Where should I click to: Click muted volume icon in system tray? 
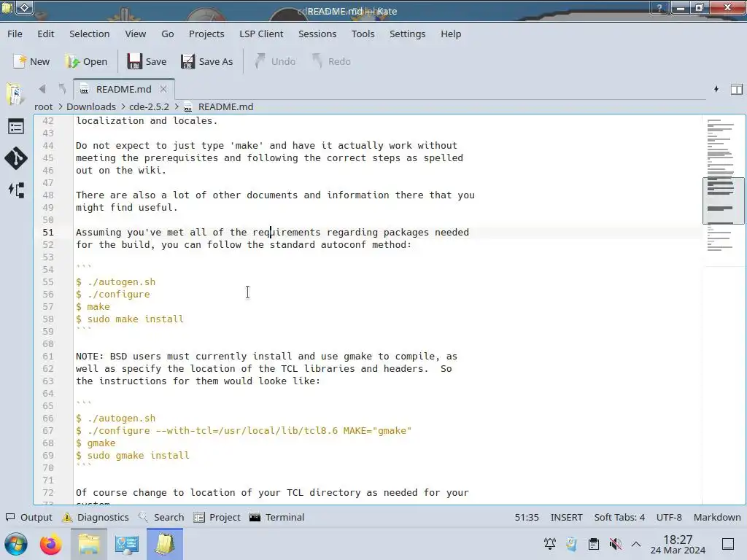tap(616, 544)
